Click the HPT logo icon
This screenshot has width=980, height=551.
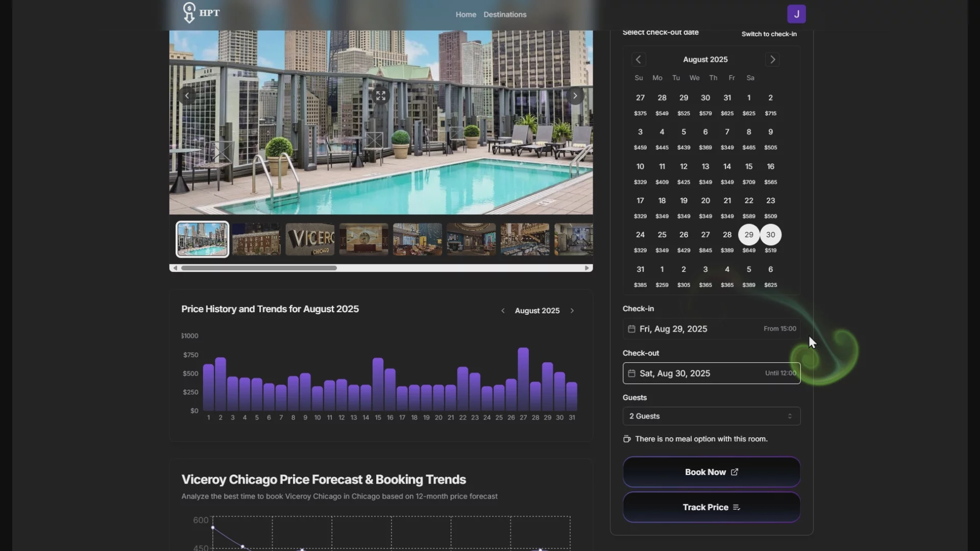pos(188,13)
